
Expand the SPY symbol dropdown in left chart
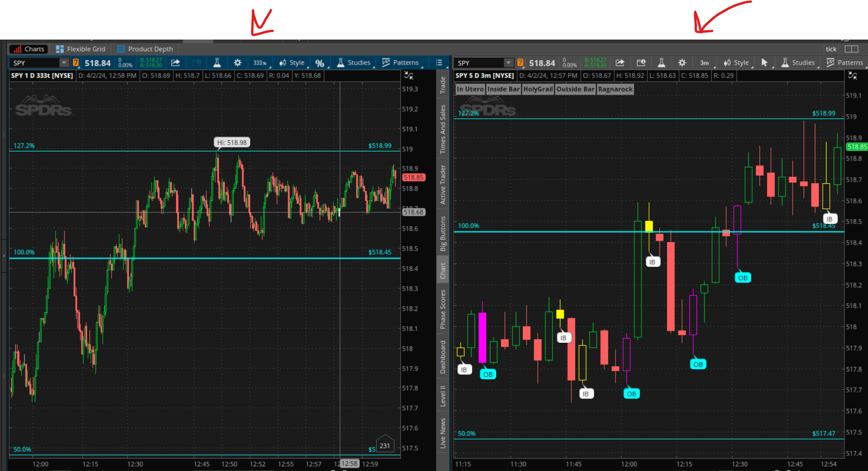[x=64, y=63]
